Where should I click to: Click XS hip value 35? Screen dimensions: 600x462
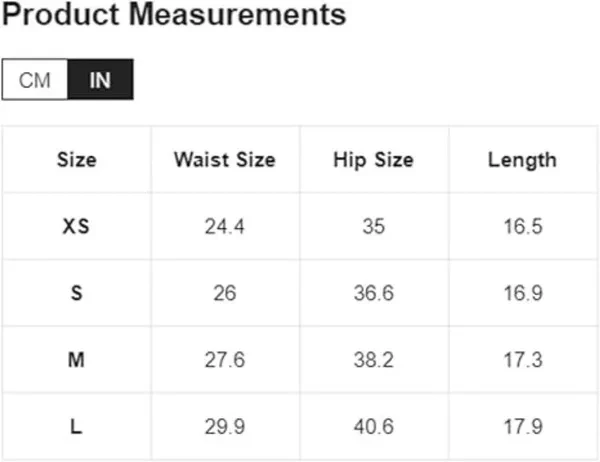[373, 226]
